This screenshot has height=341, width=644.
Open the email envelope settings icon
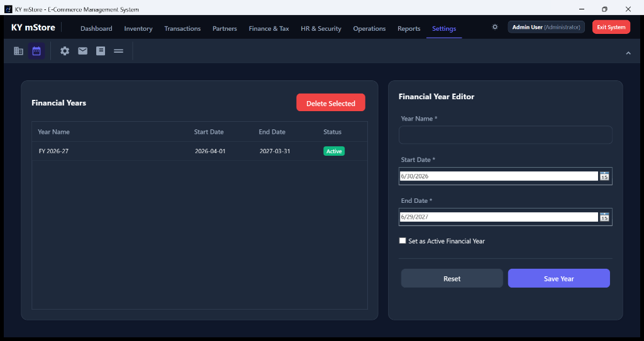point(83,51)
